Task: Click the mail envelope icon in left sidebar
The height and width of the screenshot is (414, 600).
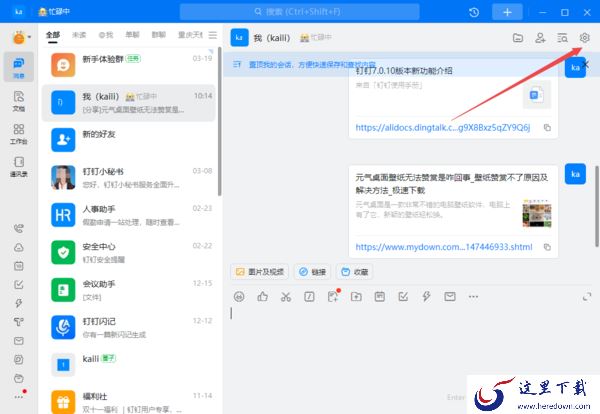Action: tap(18, 341)
